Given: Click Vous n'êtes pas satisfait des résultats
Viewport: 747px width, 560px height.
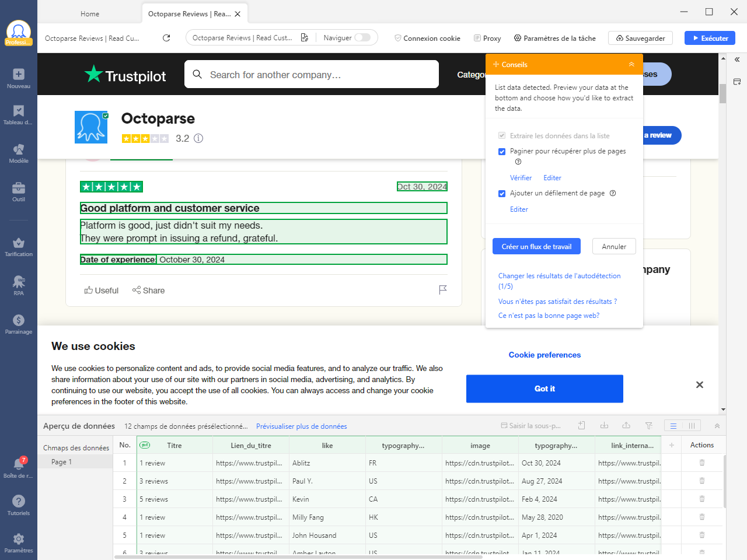Looking at the screenshot, I should click(557, 302).
